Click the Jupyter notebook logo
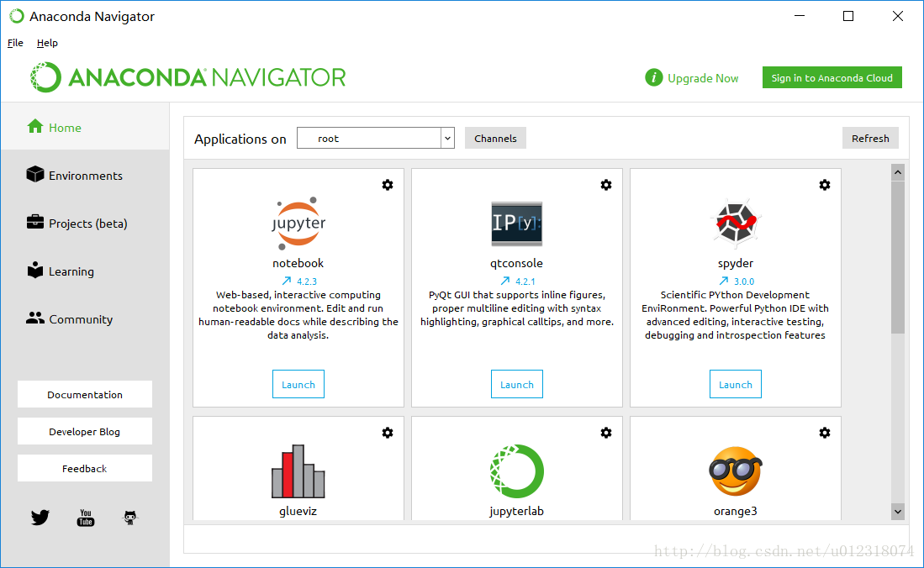Image resolution: width=924 pixels, height=568 pixels. pyautogui.click(x=298, y=224)
